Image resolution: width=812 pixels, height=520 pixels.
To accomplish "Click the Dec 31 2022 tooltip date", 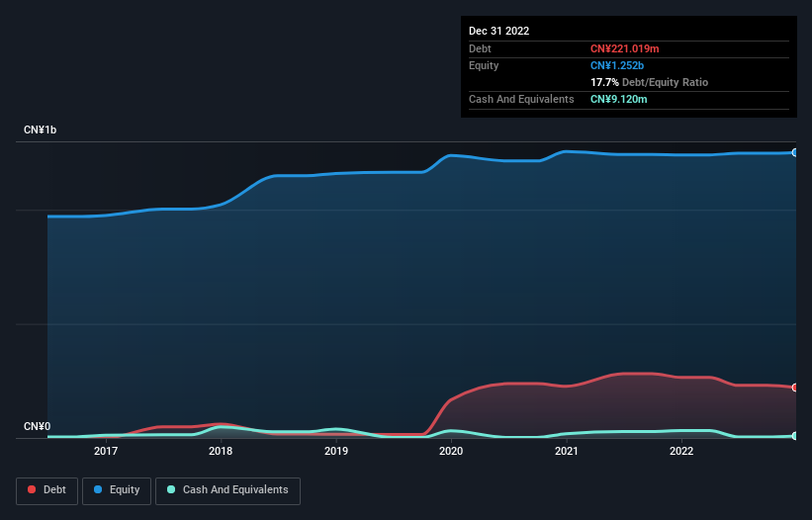I will pyautogui.click(x=498, y=31).
